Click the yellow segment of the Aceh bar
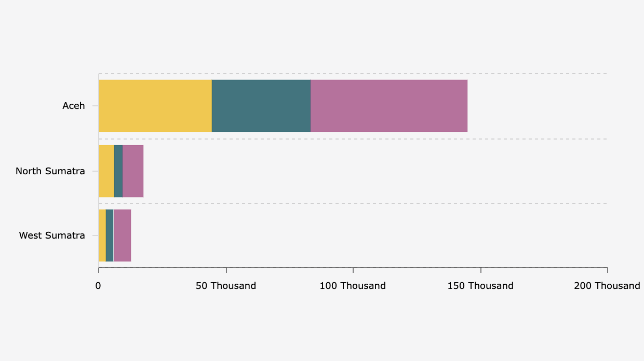 (x=155, y=106)
